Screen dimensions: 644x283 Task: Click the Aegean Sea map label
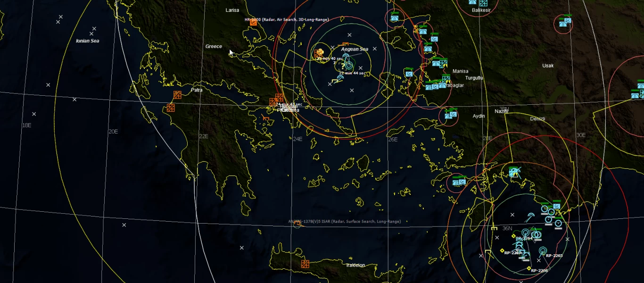click(x=355, y=49)
